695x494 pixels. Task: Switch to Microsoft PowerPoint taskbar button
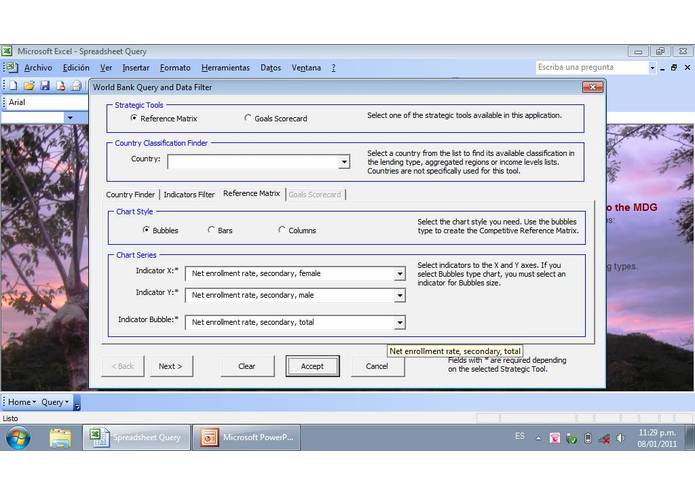click(x=247, y=438)
